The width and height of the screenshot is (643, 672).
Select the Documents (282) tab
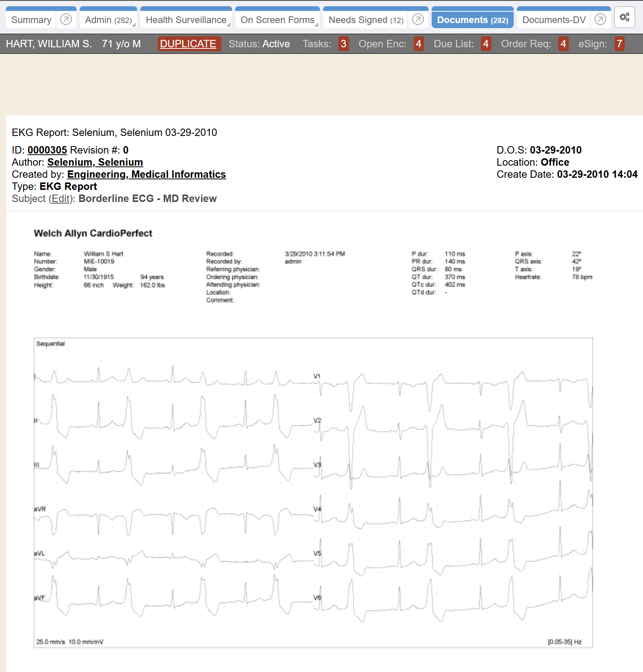[x=472, y=20]
